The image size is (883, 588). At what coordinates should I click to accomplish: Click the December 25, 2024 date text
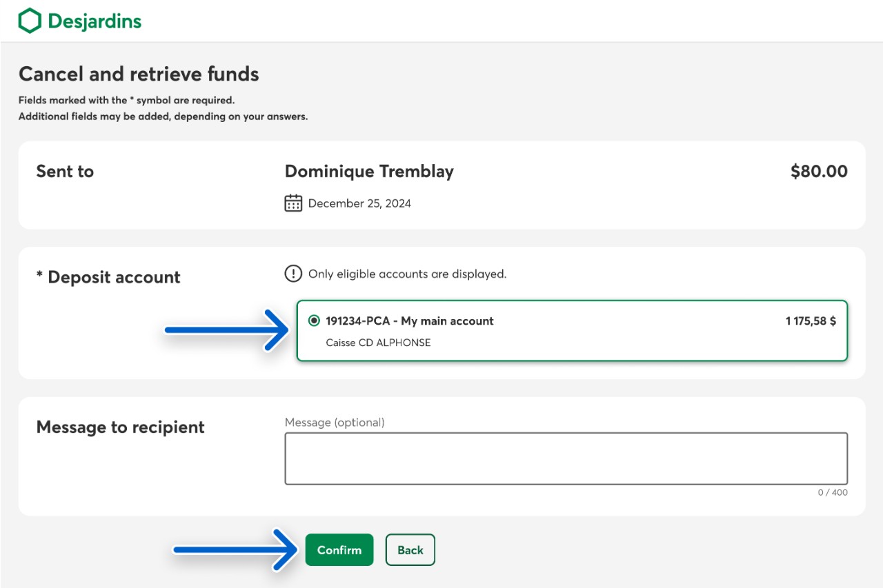pyautogui.click(x=359, y=203)
